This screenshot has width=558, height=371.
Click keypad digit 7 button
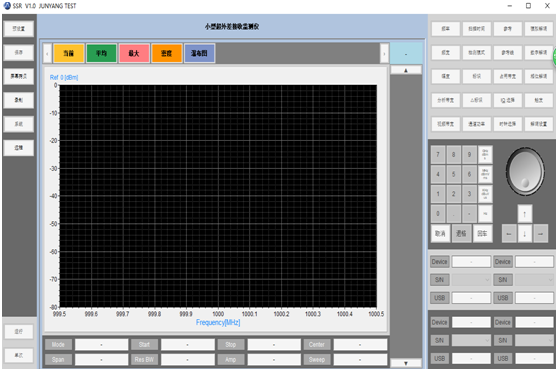coord(438,154)
